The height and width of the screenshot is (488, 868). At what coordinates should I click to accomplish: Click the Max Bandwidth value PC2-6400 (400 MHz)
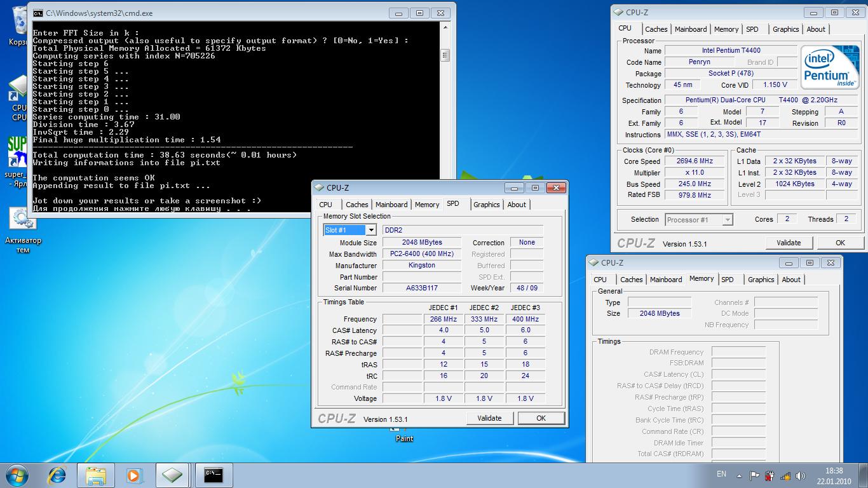pyautogui.click(x=422, y=254)
